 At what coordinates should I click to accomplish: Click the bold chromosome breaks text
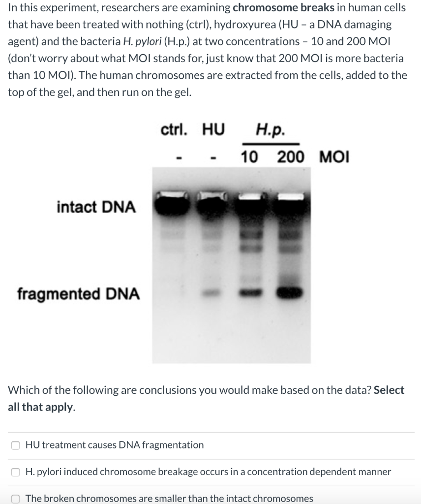[x=284, y=7]
